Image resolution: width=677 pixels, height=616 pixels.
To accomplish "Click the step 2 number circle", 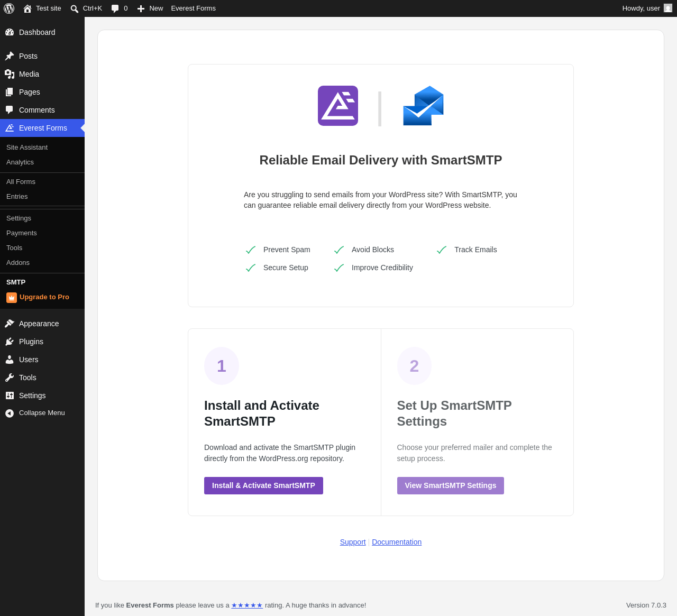I will [x=414, y=366].
